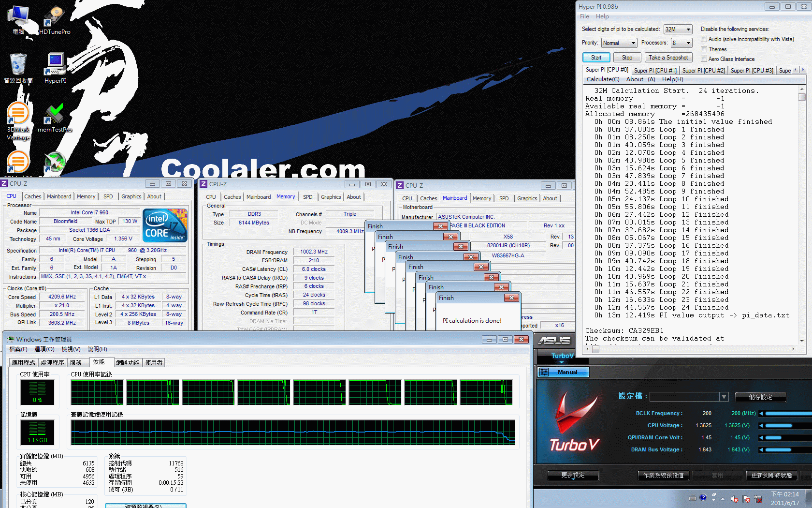
Task: Switch to Super PI [CPU #3] tab
Action: point(752,71)
